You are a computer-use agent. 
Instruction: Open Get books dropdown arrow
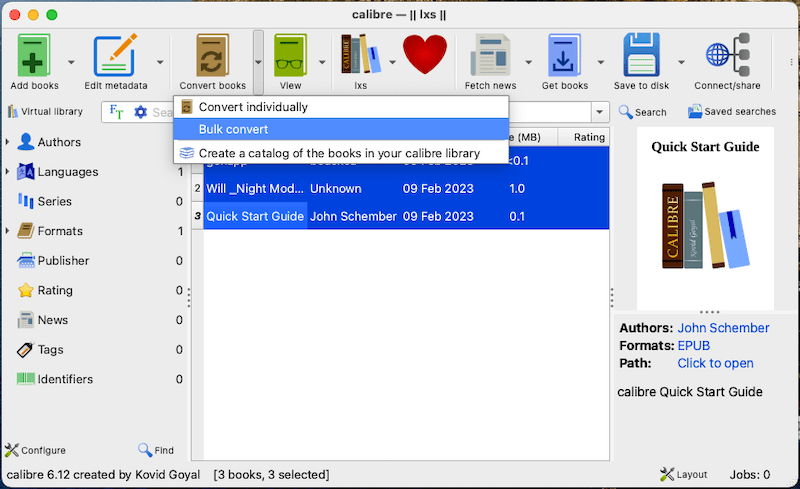click(x=601, y=62)
